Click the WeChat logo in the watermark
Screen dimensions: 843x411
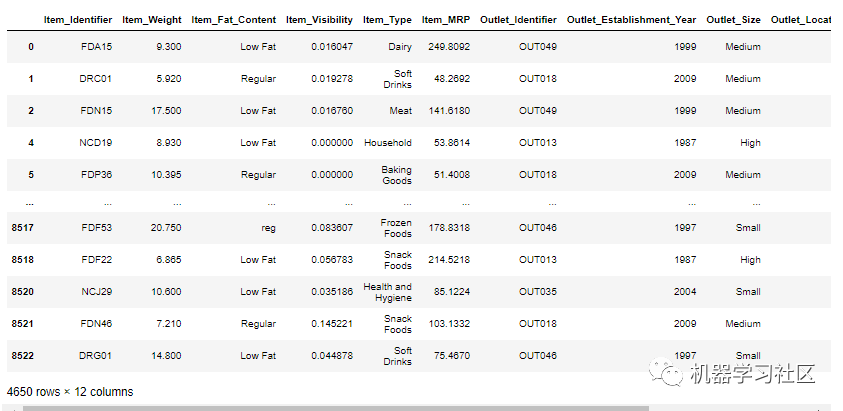[666, 373]
